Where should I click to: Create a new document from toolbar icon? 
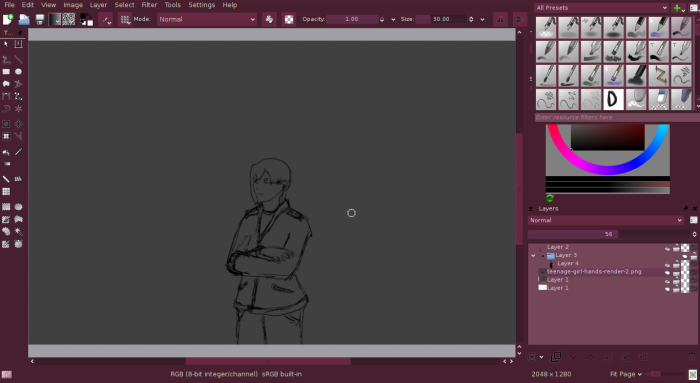coord(8,19)
